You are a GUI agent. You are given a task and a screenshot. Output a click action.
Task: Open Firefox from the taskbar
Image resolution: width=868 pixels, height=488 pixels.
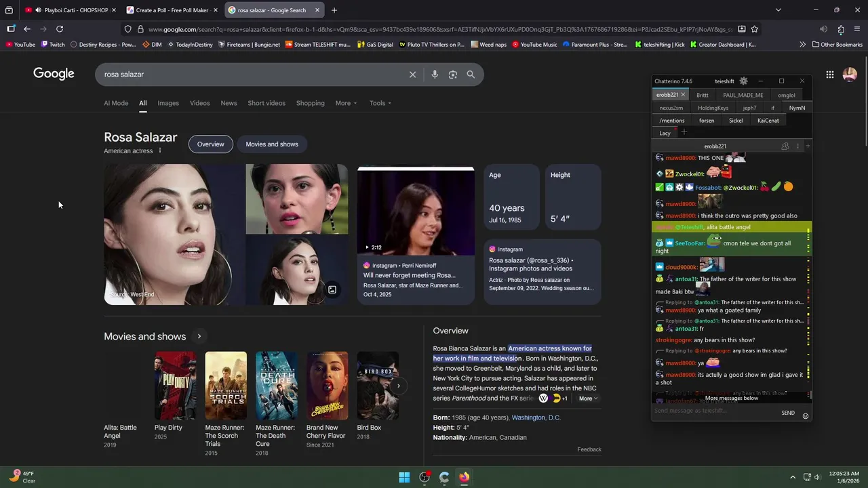click(464, 477)
